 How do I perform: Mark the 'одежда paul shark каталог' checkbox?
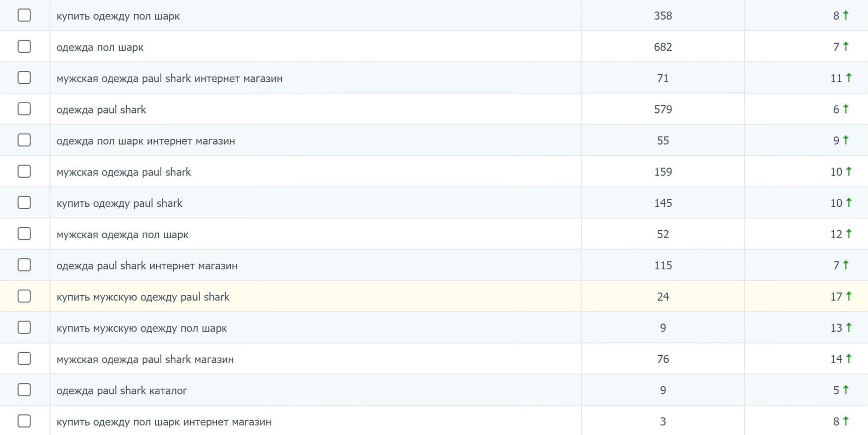tap(24, 390)
